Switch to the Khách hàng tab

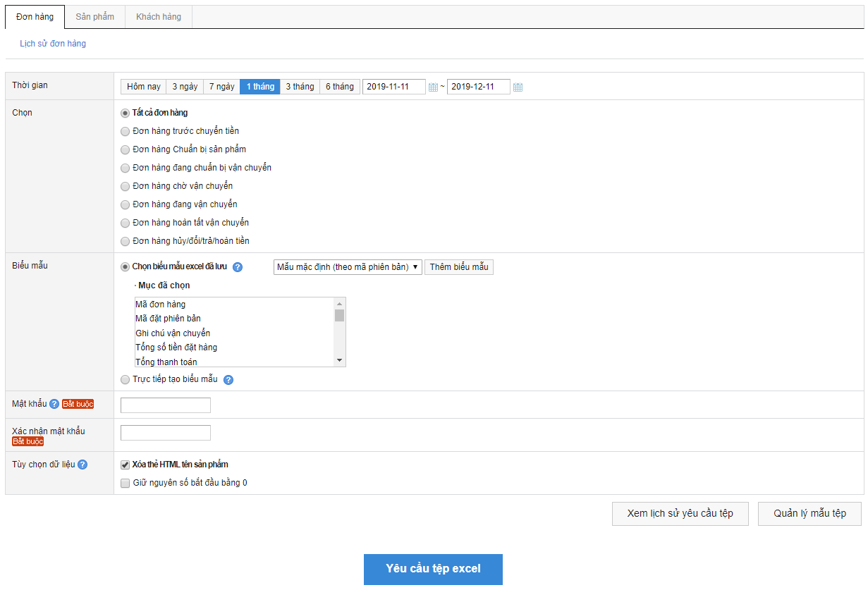tap(159, 17)
